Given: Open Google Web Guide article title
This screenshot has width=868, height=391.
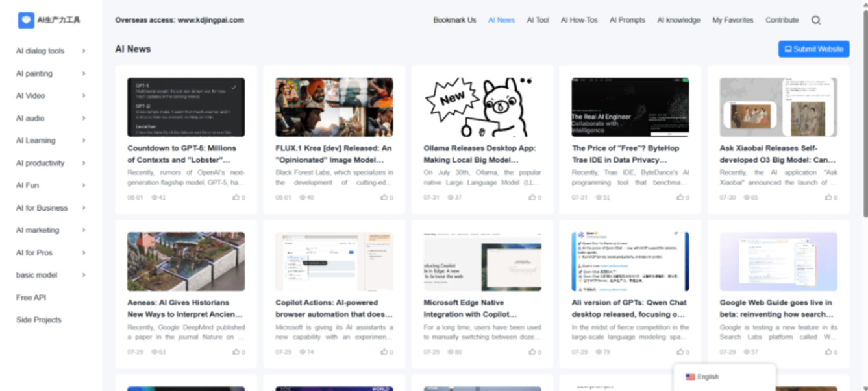Looking at the screenshot, I should (x=777, y=309).
